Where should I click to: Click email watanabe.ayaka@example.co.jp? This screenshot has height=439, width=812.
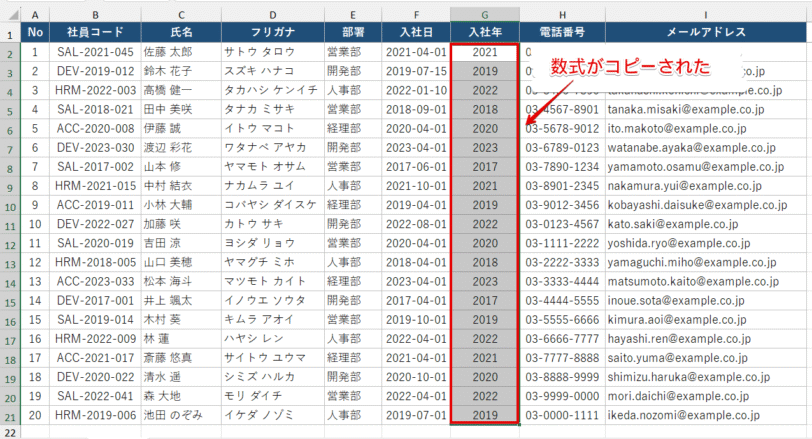[x=705, y=148]
